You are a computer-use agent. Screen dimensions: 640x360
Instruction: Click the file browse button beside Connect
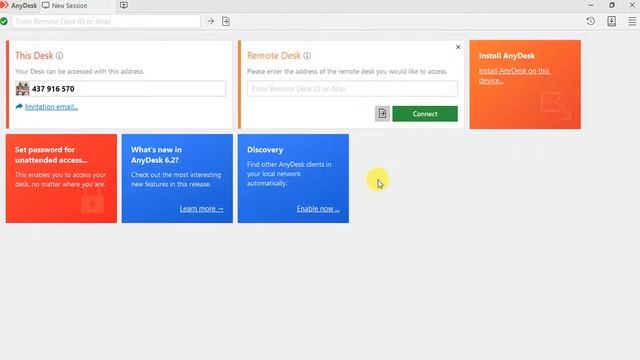382,114
